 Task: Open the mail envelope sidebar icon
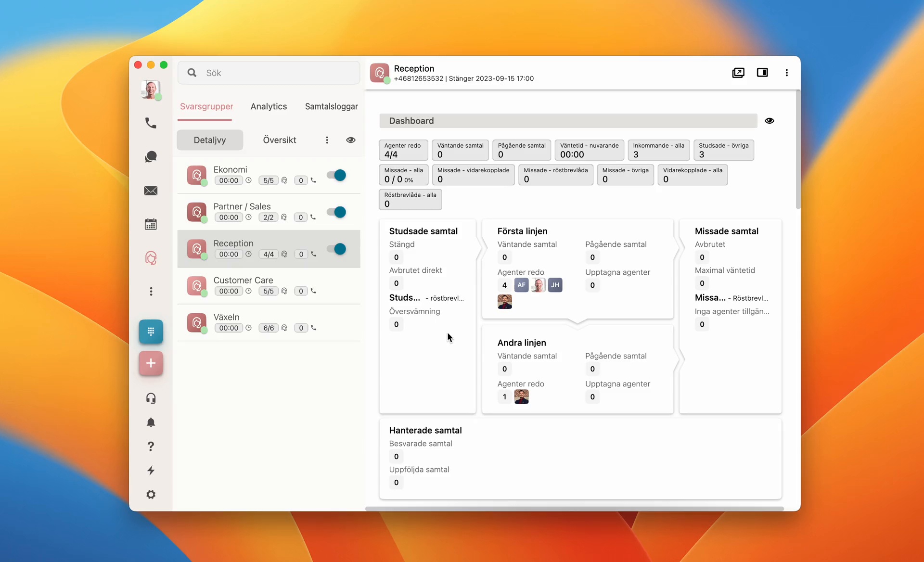(x=151, y=191)
